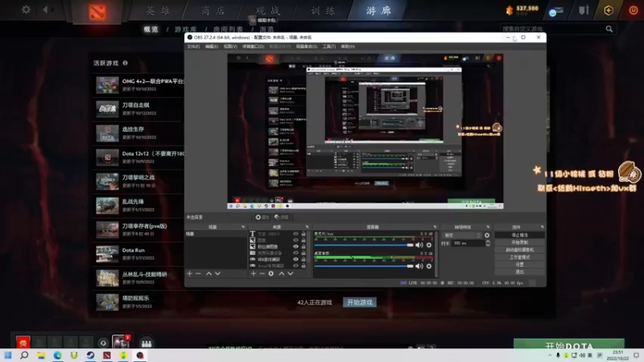The width and height of the screenshot is (644, 362).
Task: Open desktop audio track settings gear
Action: (x=429, y=266)
